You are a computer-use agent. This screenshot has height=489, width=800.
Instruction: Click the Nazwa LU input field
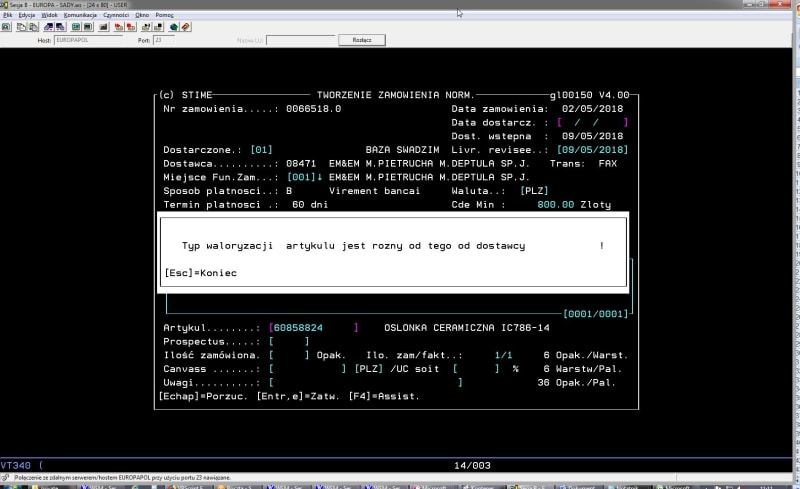point(301,40)
